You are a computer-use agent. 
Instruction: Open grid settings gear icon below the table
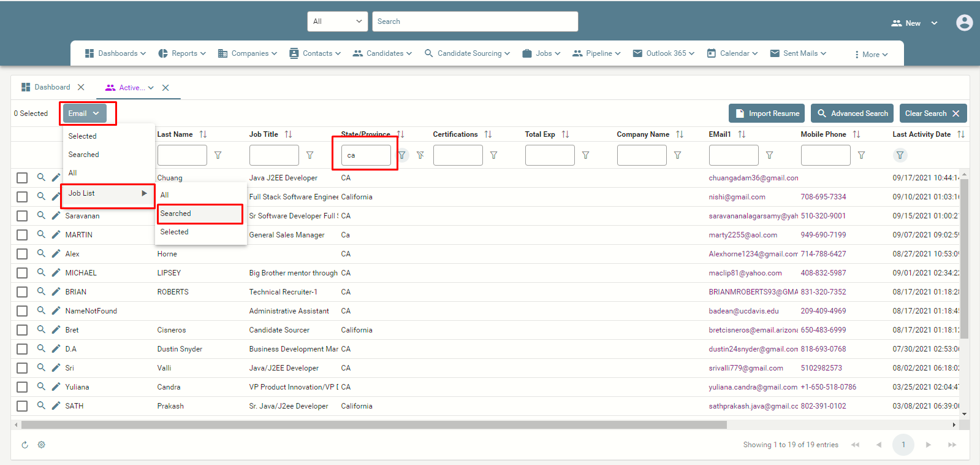click(42, 445)
